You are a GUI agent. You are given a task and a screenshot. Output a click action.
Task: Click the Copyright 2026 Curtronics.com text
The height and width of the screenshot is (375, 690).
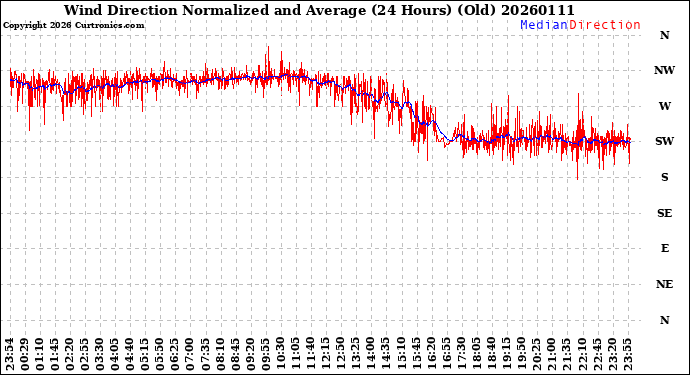pos(73,26)
